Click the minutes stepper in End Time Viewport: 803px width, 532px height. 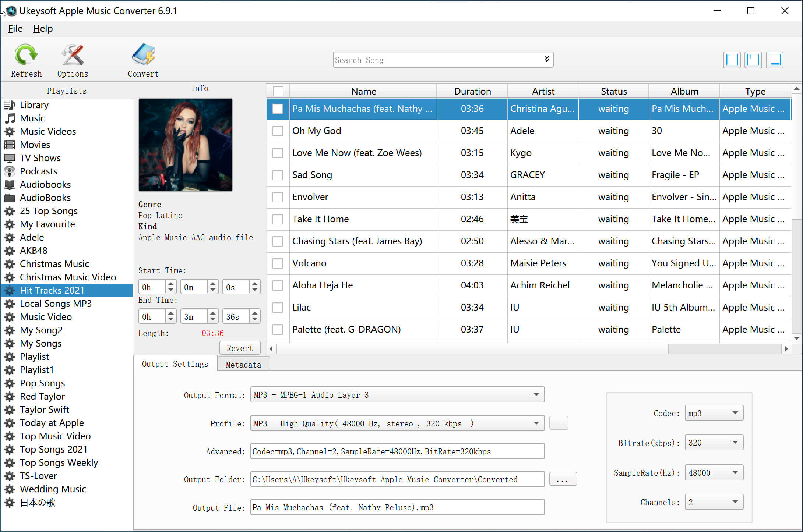212,315
